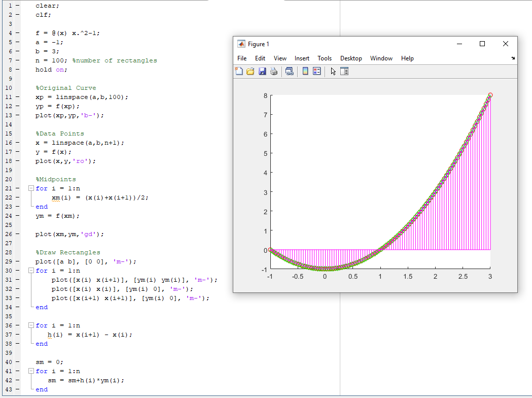Image resolution: width=532 pixels, height=398 pixels.
Task: Save the figure using the floppy icon
Action: (262, 71)
